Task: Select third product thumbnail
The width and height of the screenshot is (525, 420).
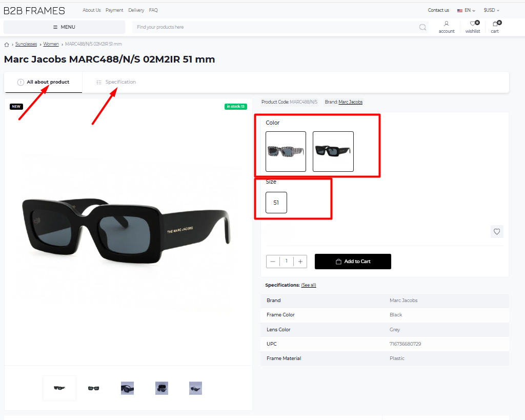Action: pos(127,388)
